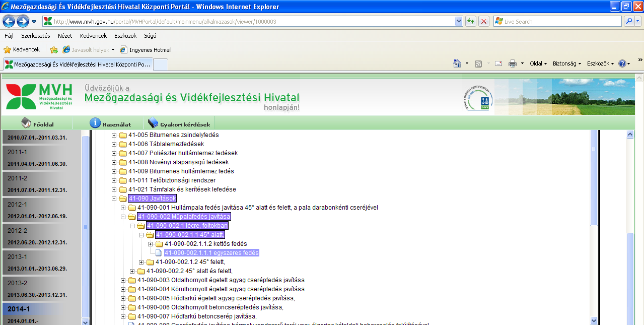The image size is (644, 325).
Task: Open the Súgó menu
Action: (x=150, y=36)
